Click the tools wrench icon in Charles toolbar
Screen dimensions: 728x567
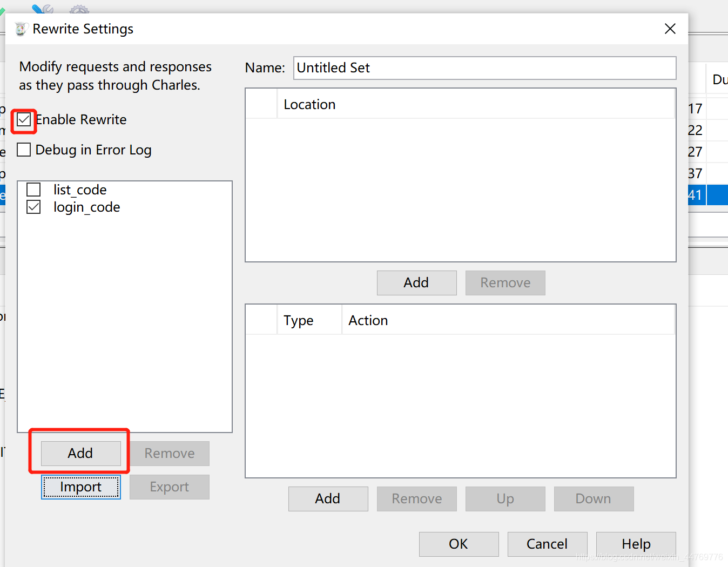43,9
